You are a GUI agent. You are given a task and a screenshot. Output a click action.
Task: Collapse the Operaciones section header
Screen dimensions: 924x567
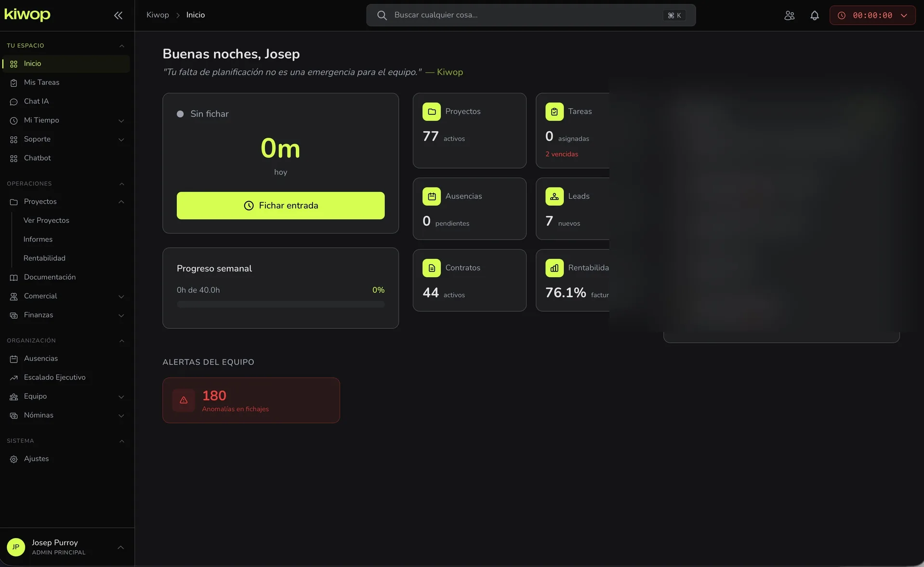[121, 184]
